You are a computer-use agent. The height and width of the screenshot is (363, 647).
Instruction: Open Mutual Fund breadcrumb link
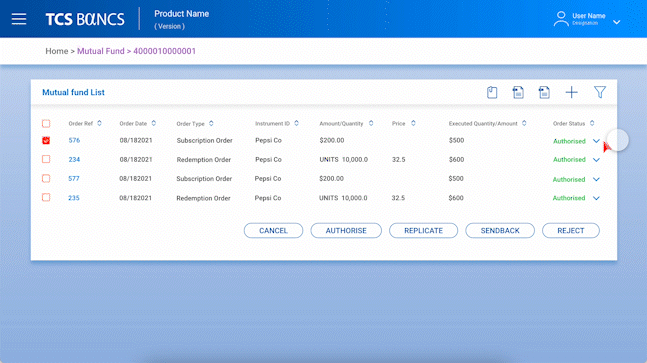(101, 51)
